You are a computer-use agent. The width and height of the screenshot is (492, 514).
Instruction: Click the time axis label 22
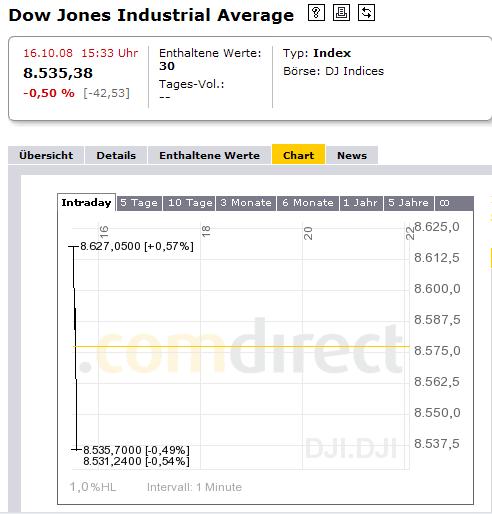click(410, 233)
